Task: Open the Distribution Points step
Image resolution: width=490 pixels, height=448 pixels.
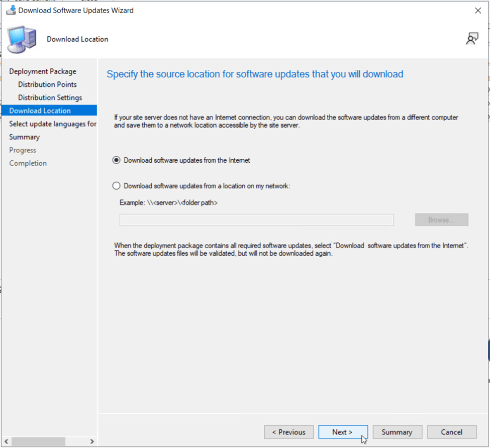Action: (47, 84)
